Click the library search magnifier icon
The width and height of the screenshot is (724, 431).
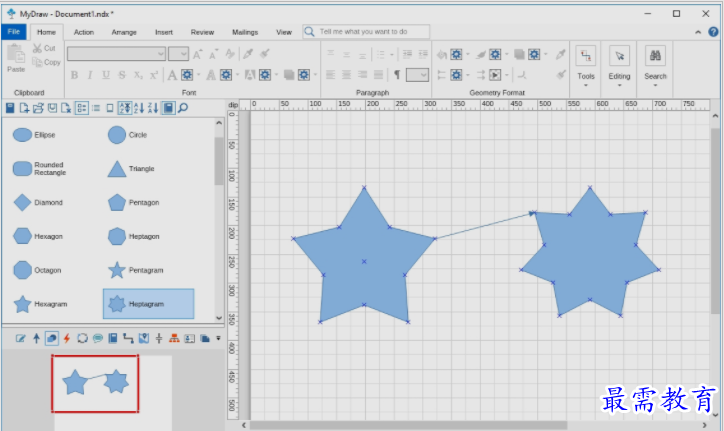coord(183,108)
